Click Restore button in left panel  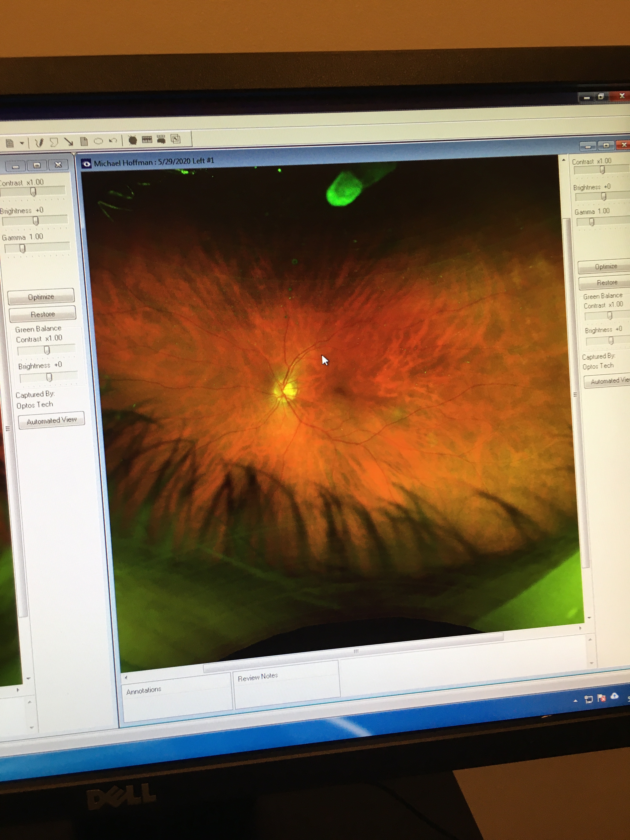[x=42, y=314]
